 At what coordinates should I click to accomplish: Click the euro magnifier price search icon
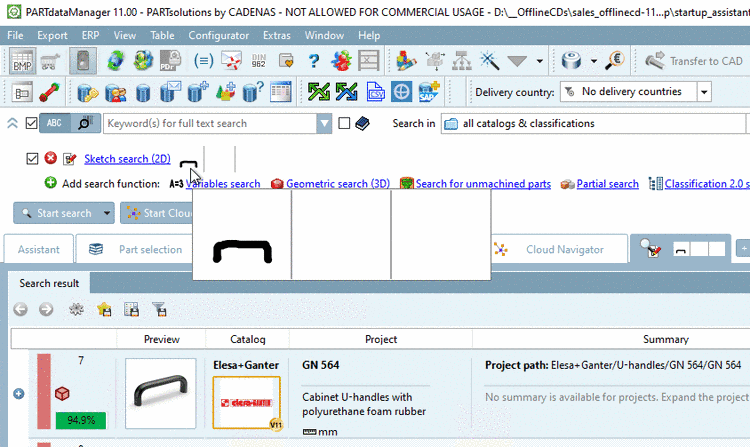tap(615, 61)
